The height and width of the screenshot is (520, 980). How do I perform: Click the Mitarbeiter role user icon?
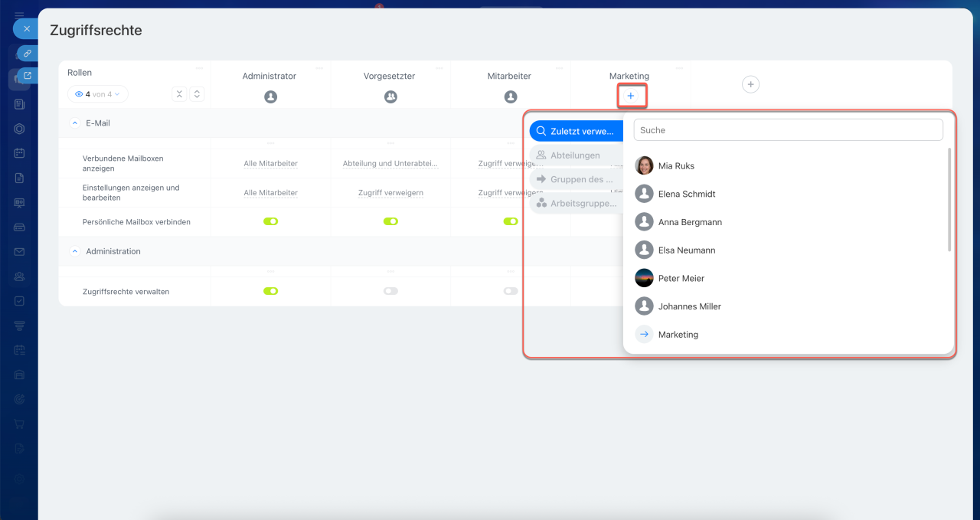(511, 97)
